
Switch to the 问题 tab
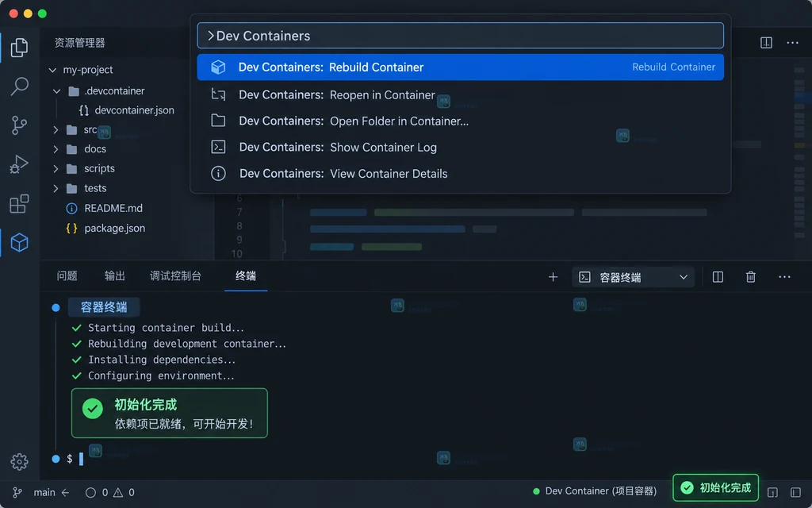67,275
